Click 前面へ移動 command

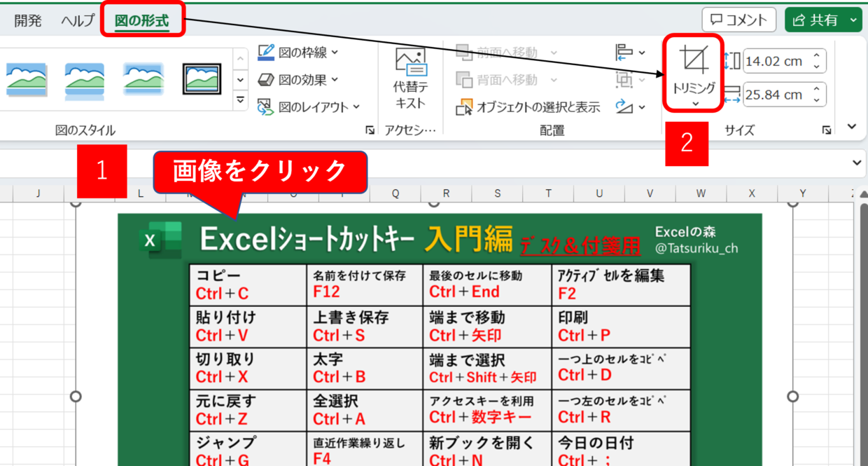[497, 52]
